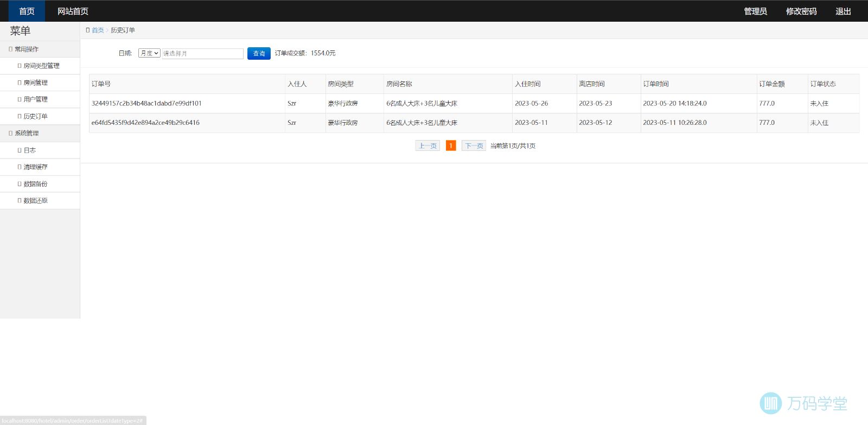Click the 菜单 sidebar heading

pyautogui.click(x=20, y=31)
